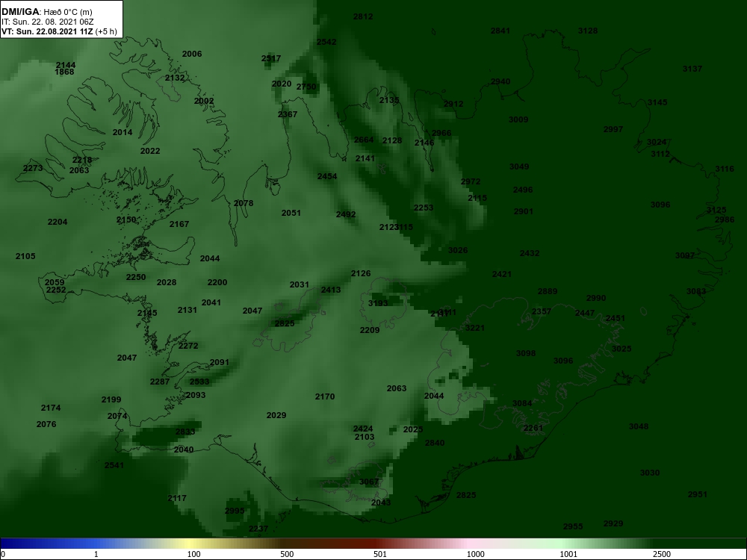
Task: Click the map value 3049
Action: pyautogui.click(x=519, y=167)
